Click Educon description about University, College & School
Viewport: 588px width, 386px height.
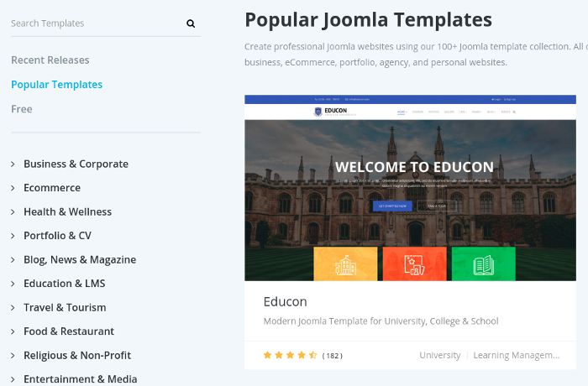click(381, 321)
